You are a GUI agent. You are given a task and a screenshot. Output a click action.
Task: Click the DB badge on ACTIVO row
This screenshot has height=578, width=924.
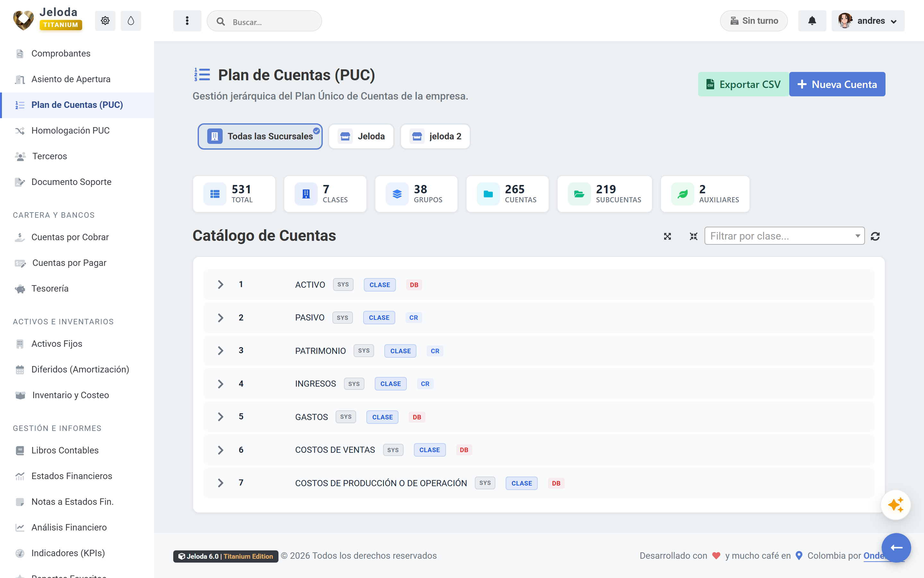tap(414, 285)
